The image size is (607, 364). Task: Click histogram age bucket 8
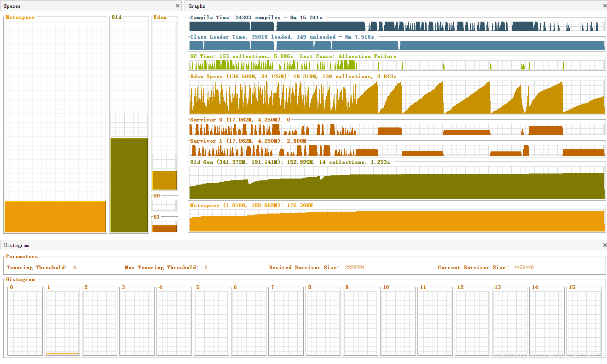click(323, 323)
